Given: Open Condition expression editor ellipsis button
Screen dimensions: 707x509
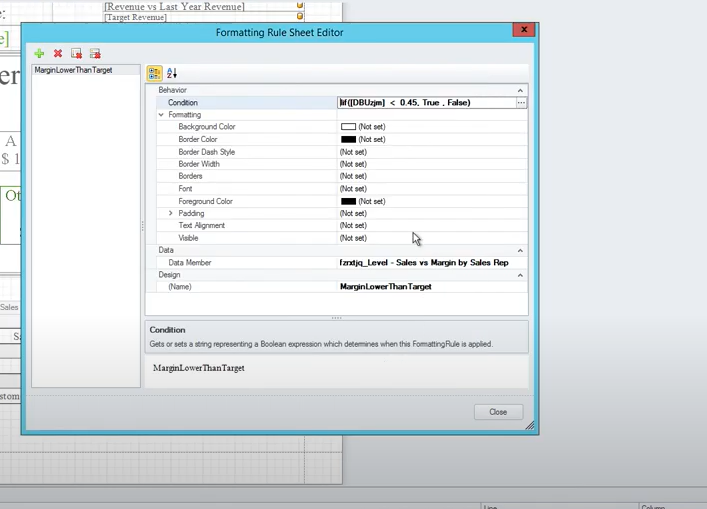Looking at the screenshot, I should point(521,103).
